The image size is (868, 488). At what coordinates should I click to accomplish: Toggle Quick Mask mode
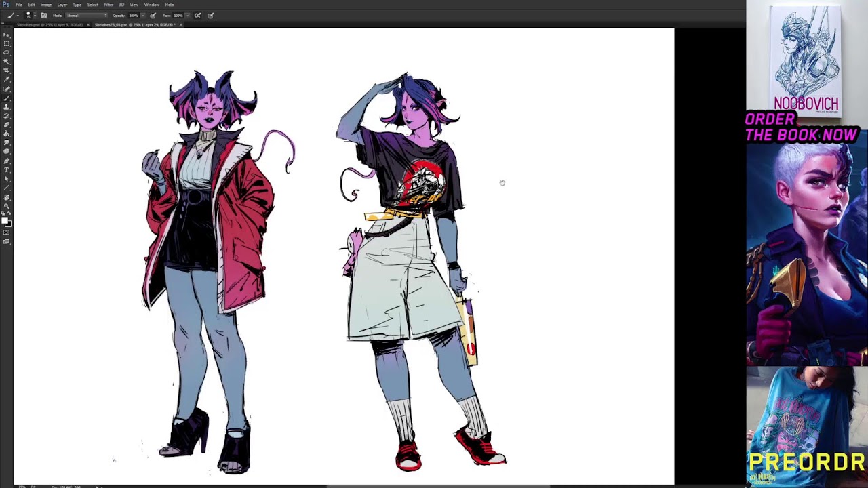(x=7, y=232)
